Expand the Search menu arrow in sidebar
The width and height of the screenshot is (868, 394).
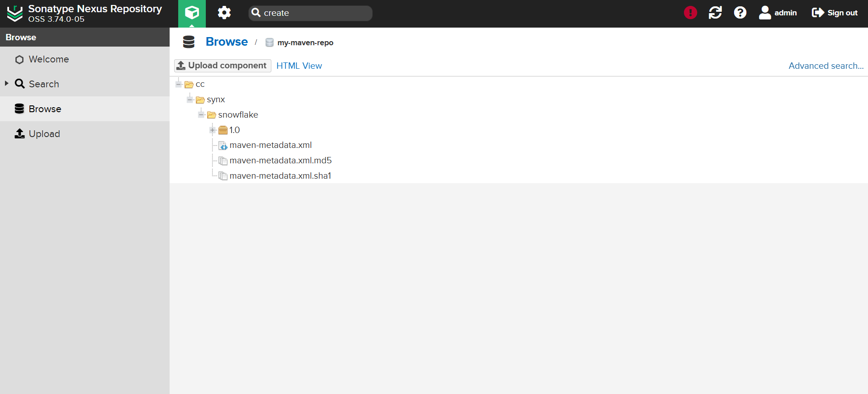point(6,83)
